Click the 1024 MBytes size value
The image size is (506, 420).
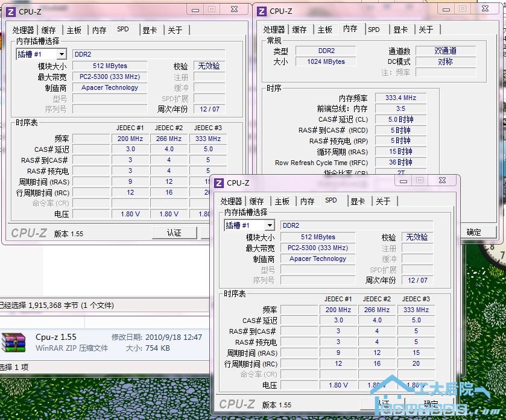click(x=326, y=61)
